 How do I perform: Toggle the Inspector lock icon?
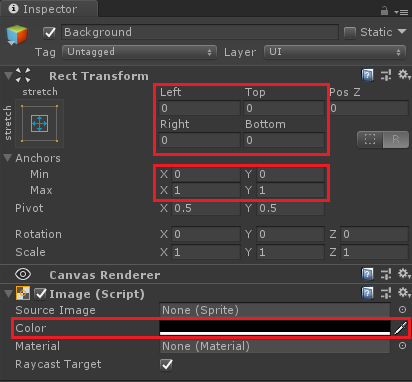coord(384,11)
